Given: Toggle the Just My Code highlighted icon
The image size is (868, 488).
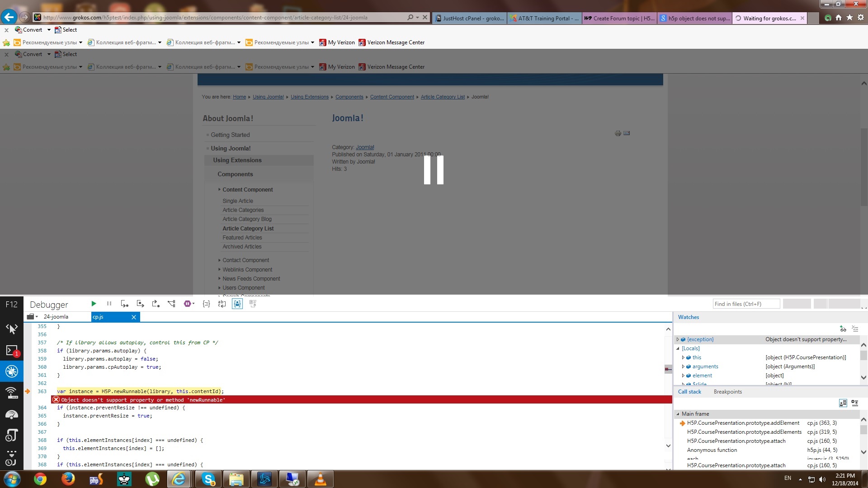Looking at the screenshot, I should (x=237, y=304).
